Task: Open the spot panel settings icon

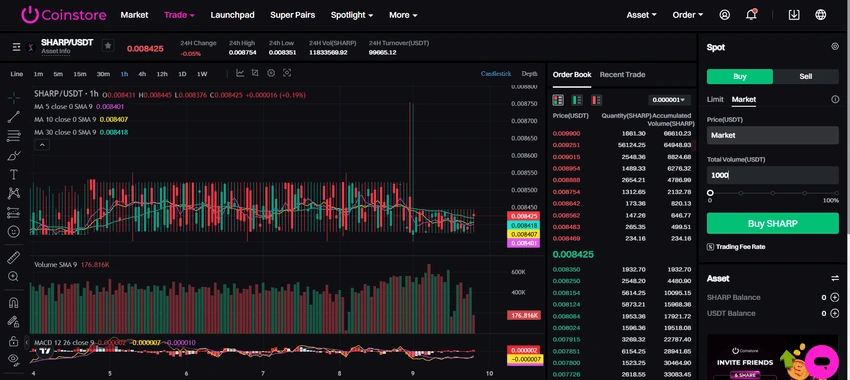Action: [x=835, y=47]
